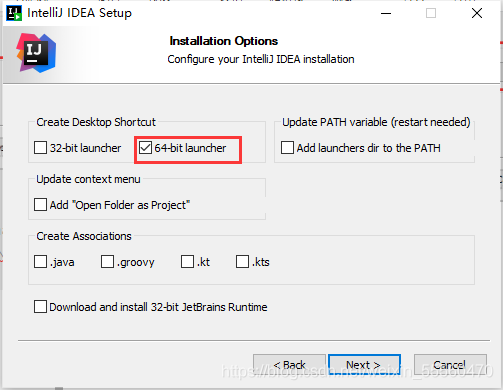Screen dimensions: 503x390
Task: Return with the Back button
Action: (x=289, y=365)
